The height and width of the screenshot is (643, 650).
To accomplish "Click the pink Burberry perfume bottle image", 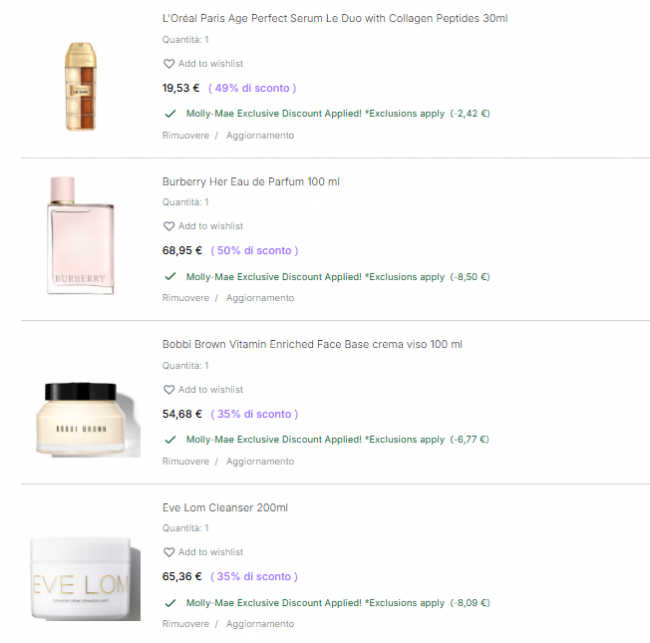I will click(80, 235).
